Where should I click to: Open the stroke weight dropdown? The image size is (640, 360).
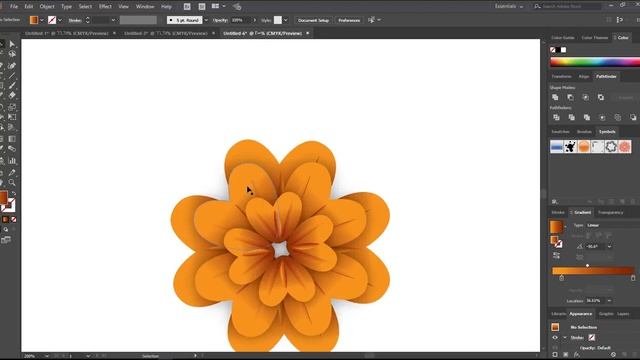coord(113,20)
